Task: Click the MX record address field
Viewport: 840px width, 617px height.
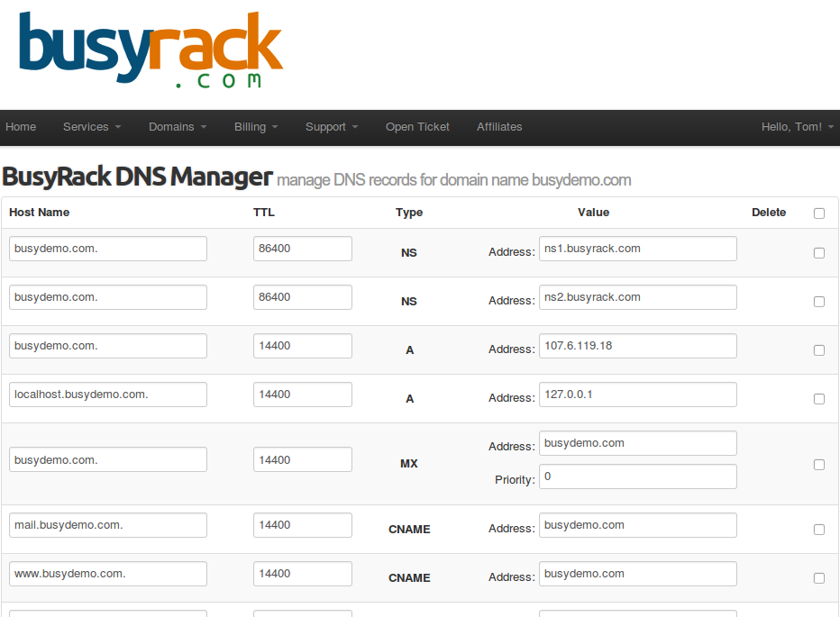Action: point(638,443)
